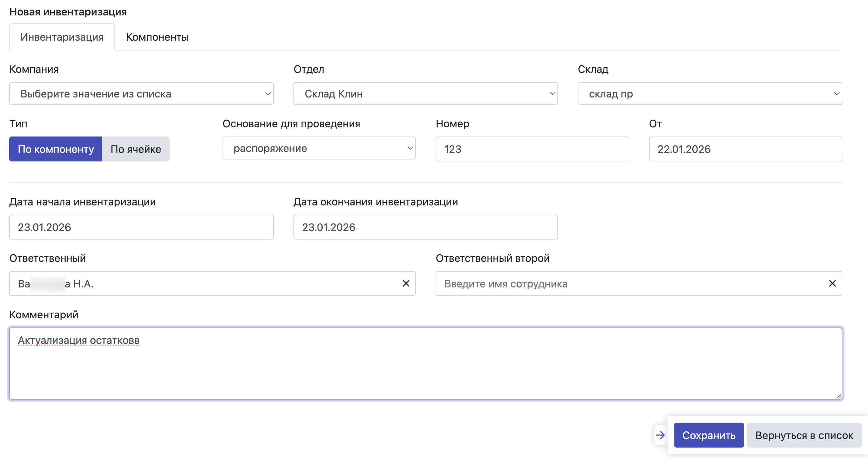Switch type to По ячейке
Image resolution: width=868 pixels, height=462 pixels.
pos(136,149)
